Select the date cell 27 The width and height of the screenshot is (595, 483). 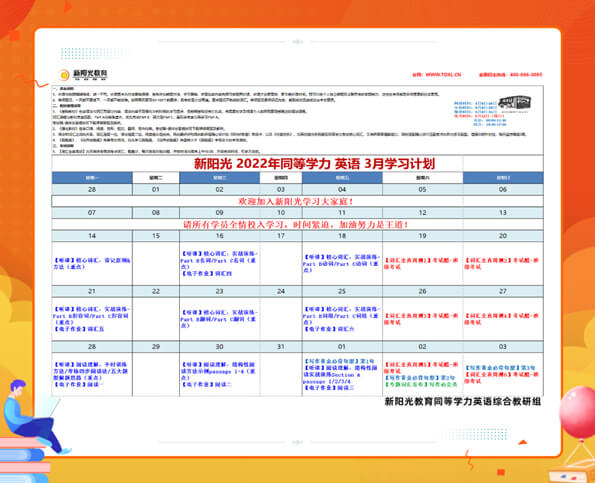point(503,291)
